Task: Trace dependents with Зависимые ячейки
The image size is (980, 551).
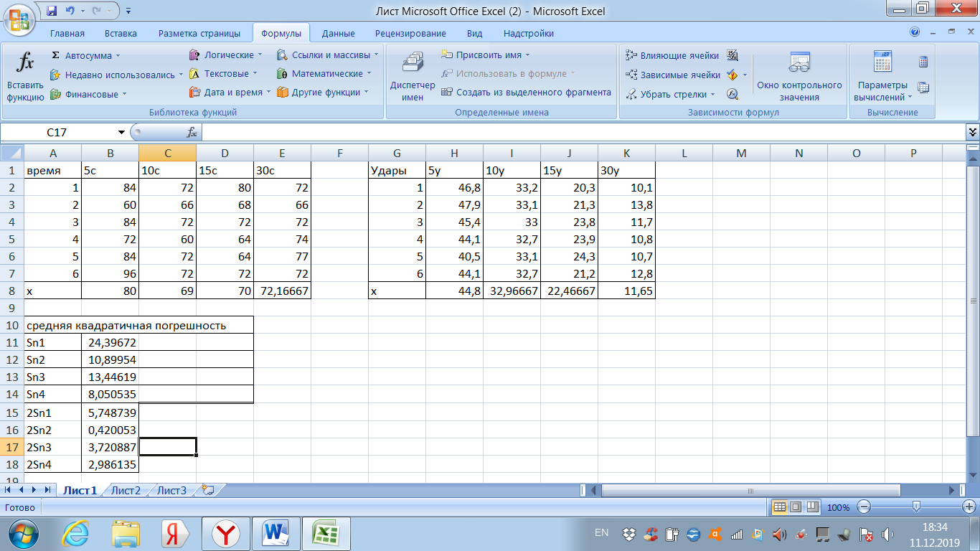Action: coord(672,75)
